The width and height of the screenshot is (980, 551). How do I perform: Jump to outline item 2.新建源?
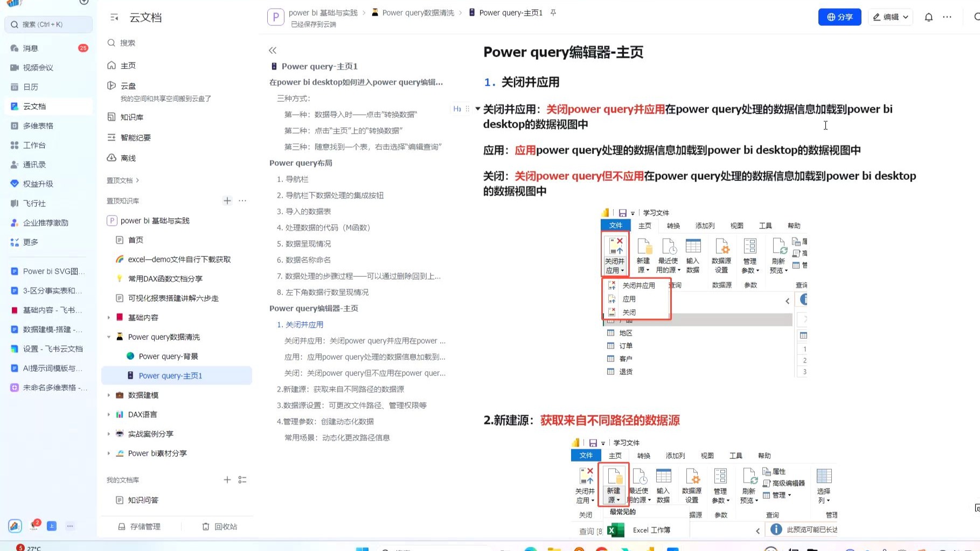340,389
